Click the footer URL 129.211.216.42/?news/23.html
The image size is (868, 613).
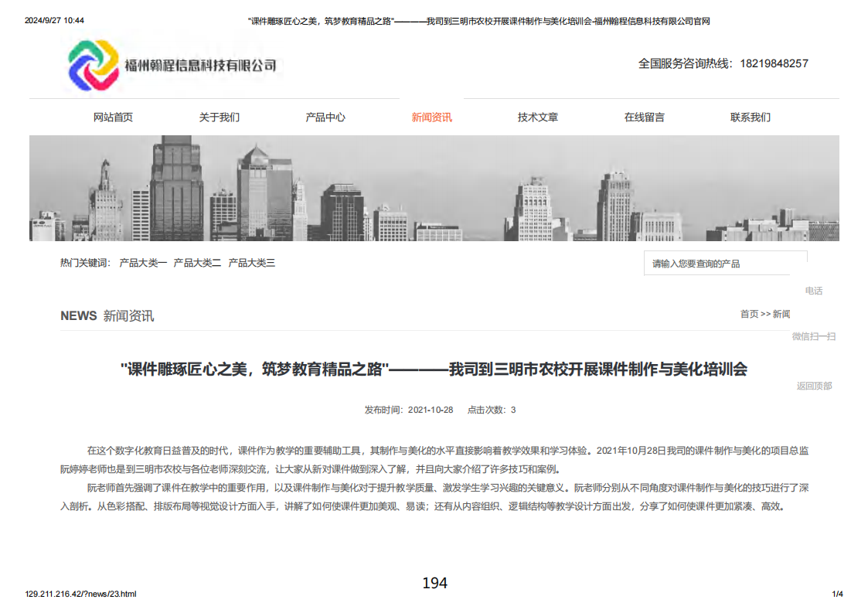(81, 594)
